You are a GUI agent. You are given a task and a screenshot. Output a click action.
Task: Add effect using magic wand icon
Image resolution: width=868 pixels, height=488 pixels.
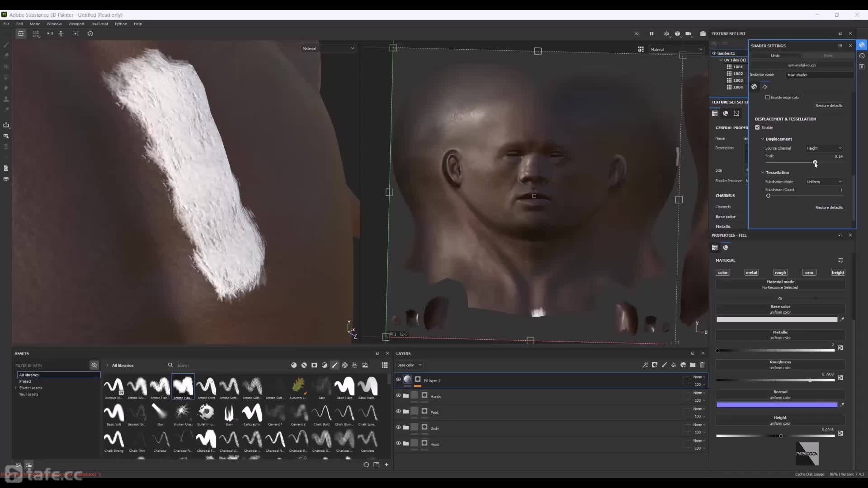tap(645, 365)
